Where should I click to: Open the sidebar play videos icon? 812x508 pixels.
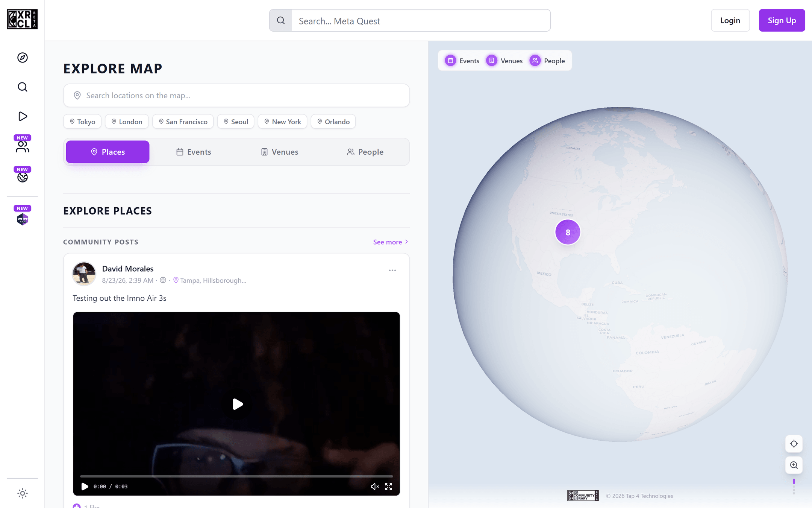point(23,116)
